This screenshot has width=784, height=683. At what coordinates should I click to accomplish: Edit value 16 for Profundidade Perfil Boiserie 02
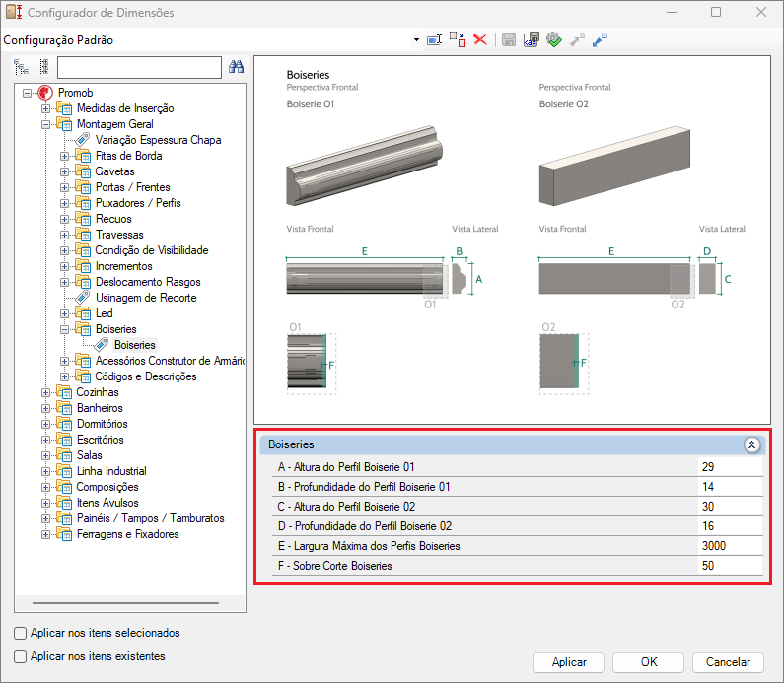[730, 526]
